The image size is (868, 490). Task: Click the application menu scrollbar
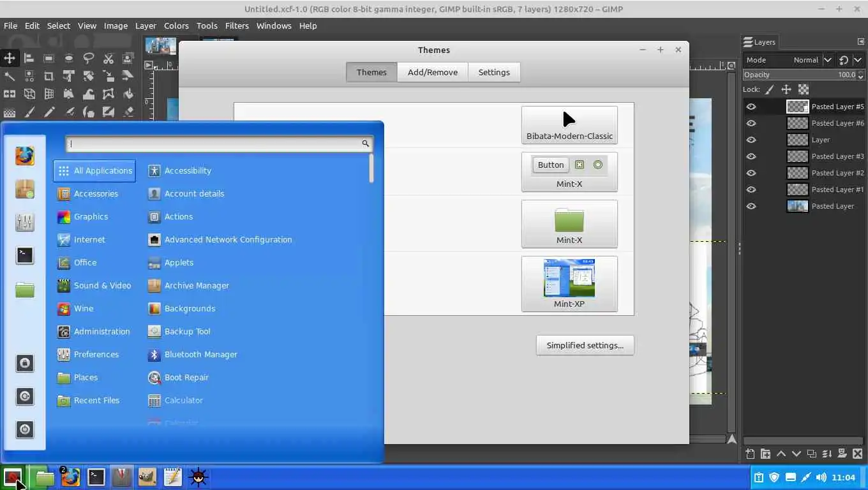click(x=371, y=168)
